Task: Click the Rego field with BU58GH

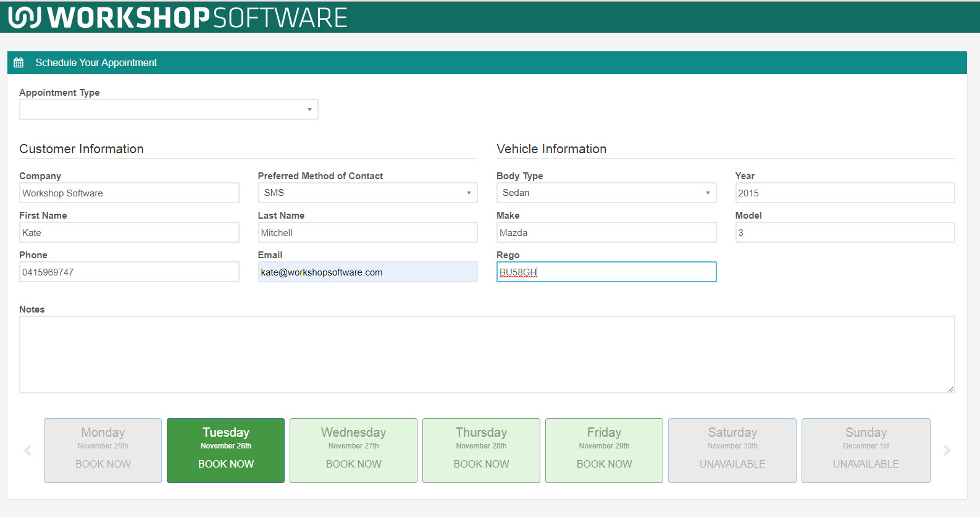Action: 606,272
